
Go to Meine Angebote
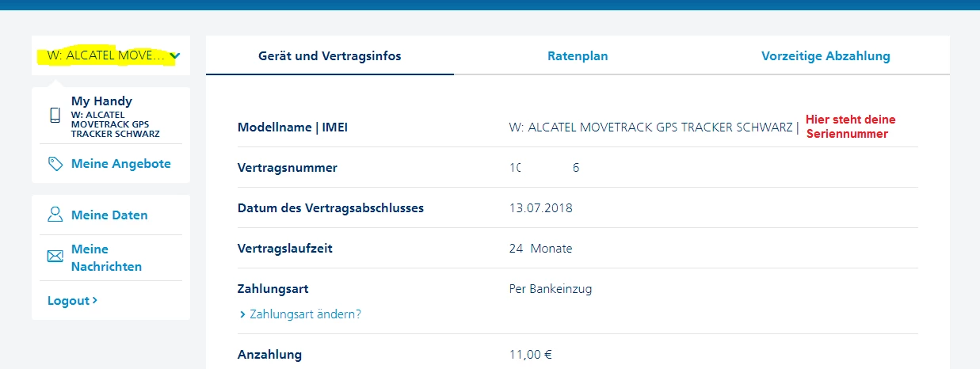coord(120,164)
